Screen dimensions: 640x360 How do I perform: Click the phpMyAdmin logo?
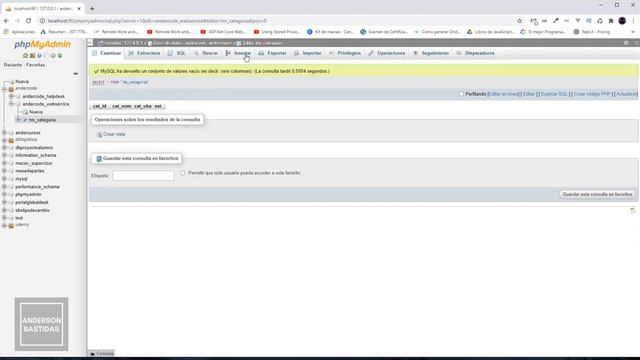(42, 44)
